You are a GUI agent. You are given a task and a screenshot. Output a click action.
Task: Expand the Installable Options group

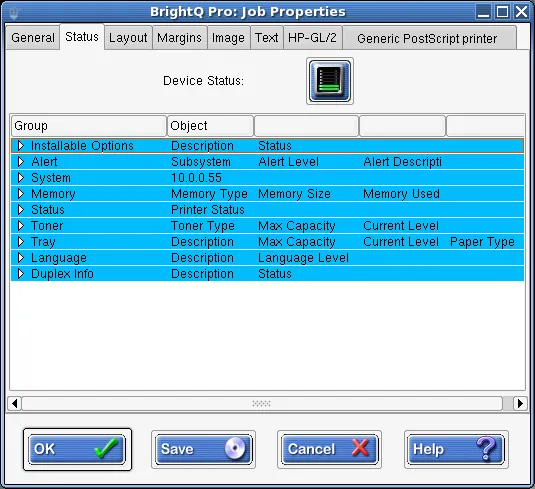(21, 146)
